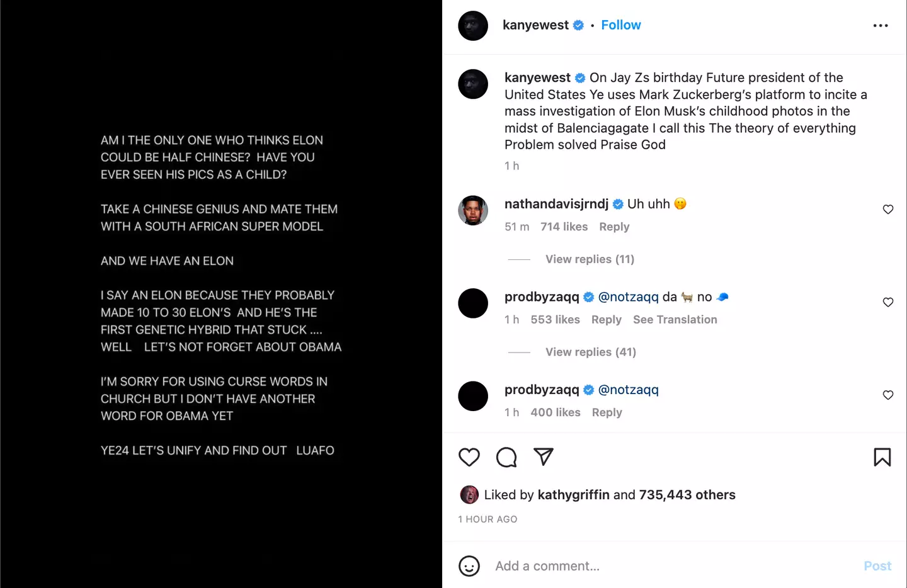Share post with paper plane icon
This screenshot has height=588, width=907.
coord(544,456)
